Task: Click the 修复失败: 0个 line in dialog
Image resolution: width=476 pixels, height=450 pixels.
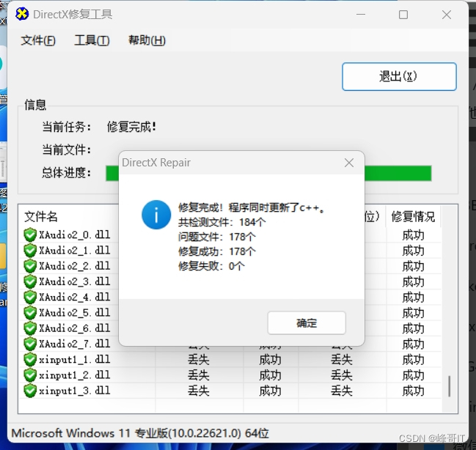Action: [211, 266]
